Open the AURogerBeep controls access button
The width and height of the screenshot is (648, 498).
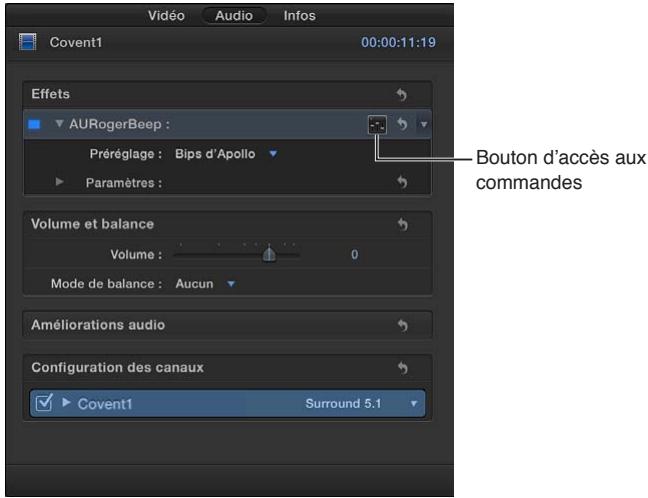(x=377, y=125)
